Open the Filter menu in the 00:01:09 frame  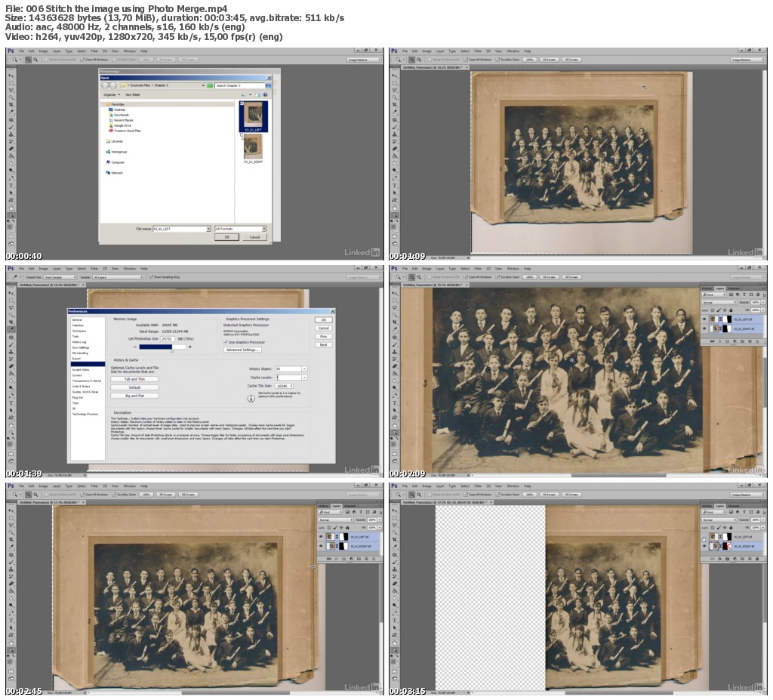pyautogui.click(x=478, y=51)
